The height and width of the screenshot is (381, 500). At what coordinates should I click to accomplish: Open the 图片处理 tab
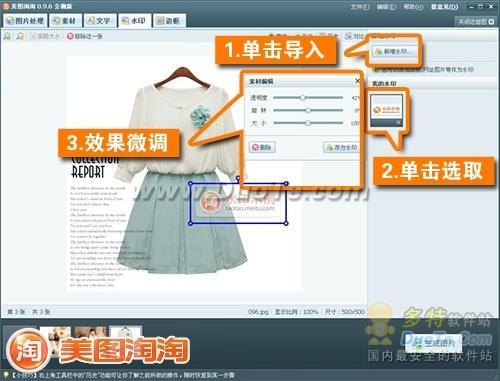pos(25,21)
